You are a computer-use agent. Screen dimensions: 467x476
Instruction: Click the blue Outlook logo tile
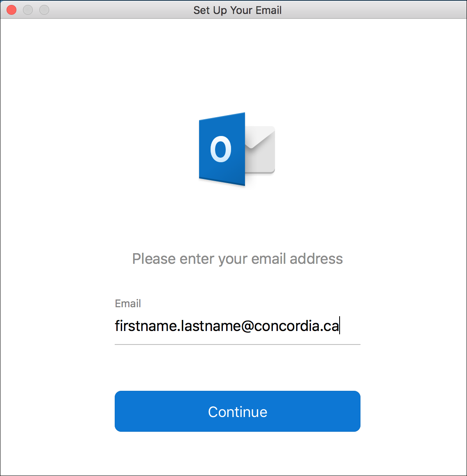pyautogui.click(x=222, y=149)
